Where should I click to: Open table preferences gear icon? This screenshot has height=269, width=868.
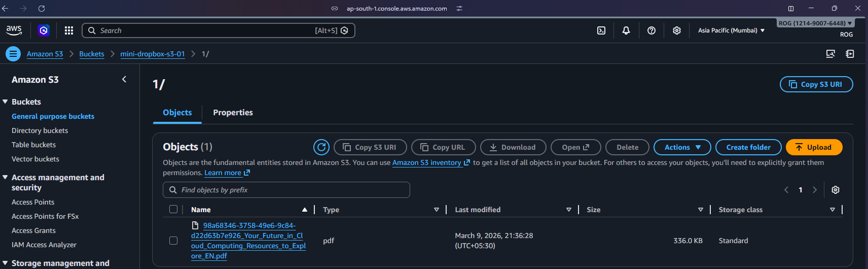tap(836, 190)
